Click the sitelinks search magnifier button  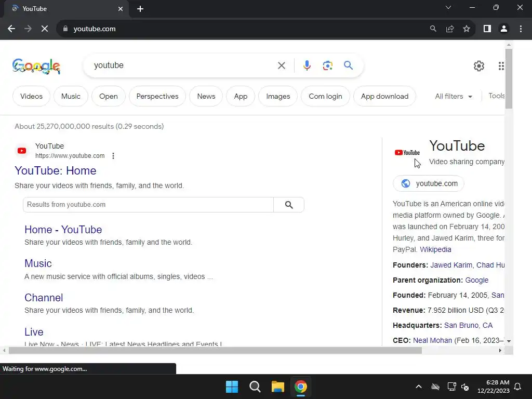pos(289,205)
